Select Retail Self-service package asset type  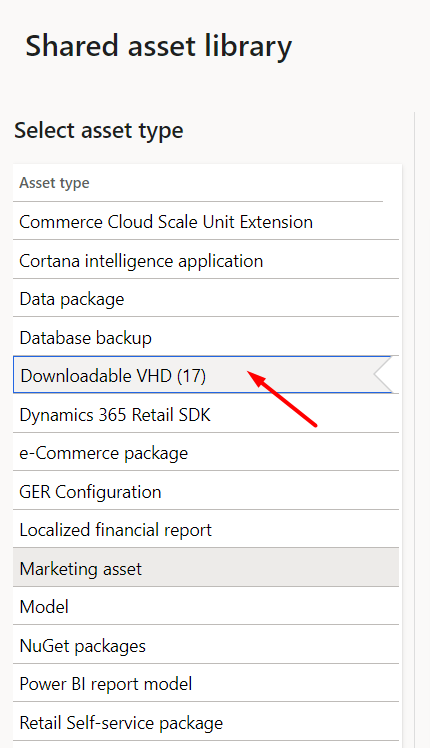[x=206, y=722]
